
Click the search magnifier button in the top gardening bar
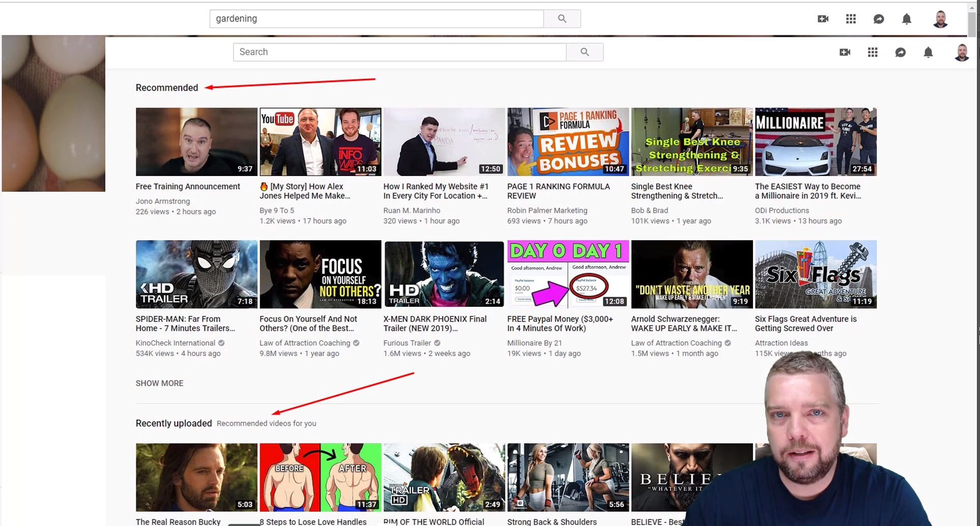(x=562, y=19)
